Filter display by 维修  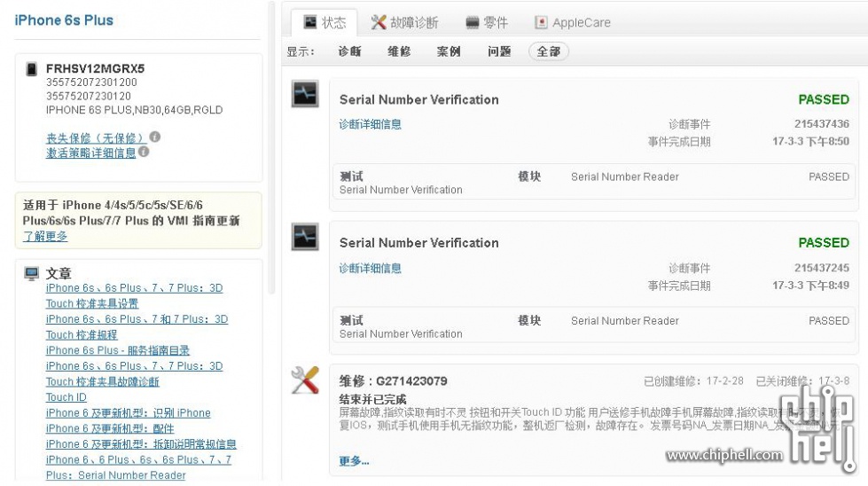[x=399, y=51]
